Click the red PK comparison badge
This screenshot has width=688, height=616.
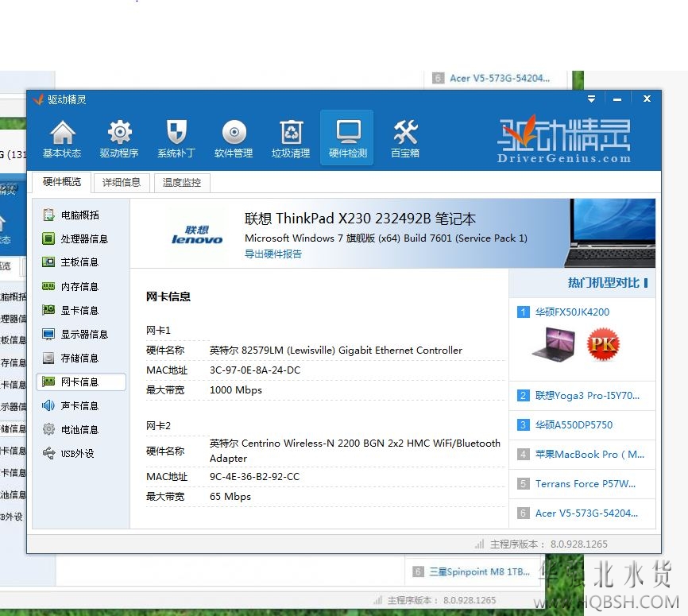click(x=603, y=344)
